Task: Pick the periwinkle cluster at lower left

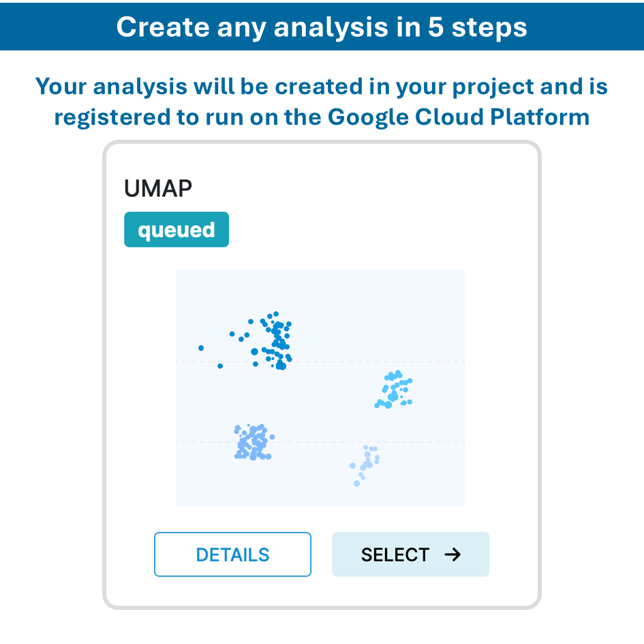Action: pos(252,443)
